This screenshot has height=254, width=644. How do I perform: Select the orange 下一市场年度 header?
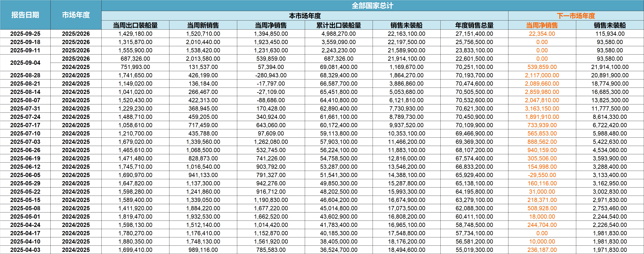[x=576, y=16]
